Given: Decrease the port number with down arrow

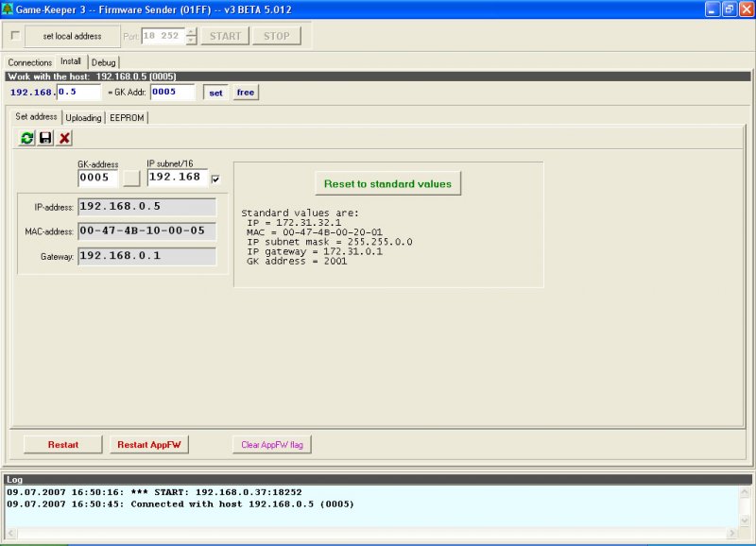Looking at the screenshot, I should click(x=191, y=41).
